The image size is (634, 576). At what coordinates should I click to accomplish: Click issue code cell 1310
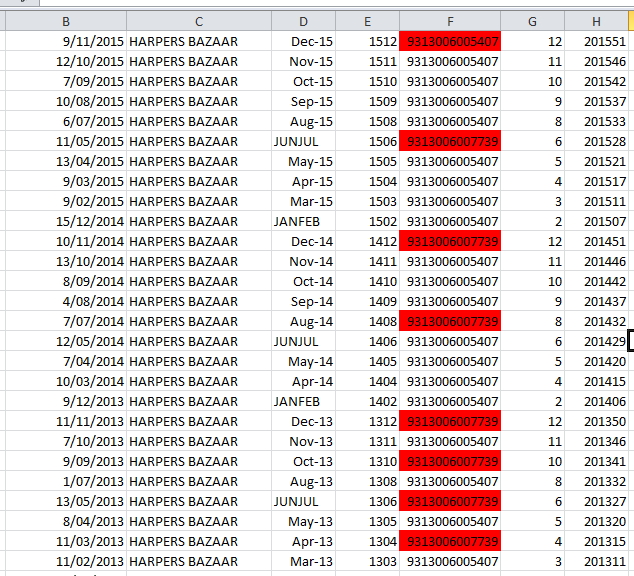pyautogui.click(x=367, y=461)
